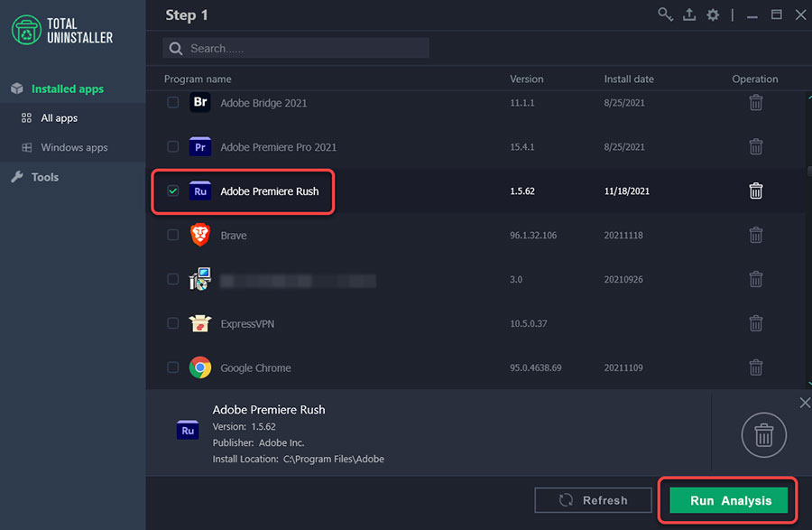The image size is (812, 530).
Task: Click large circular trash icon in details panel
Action: coord(764,434)
